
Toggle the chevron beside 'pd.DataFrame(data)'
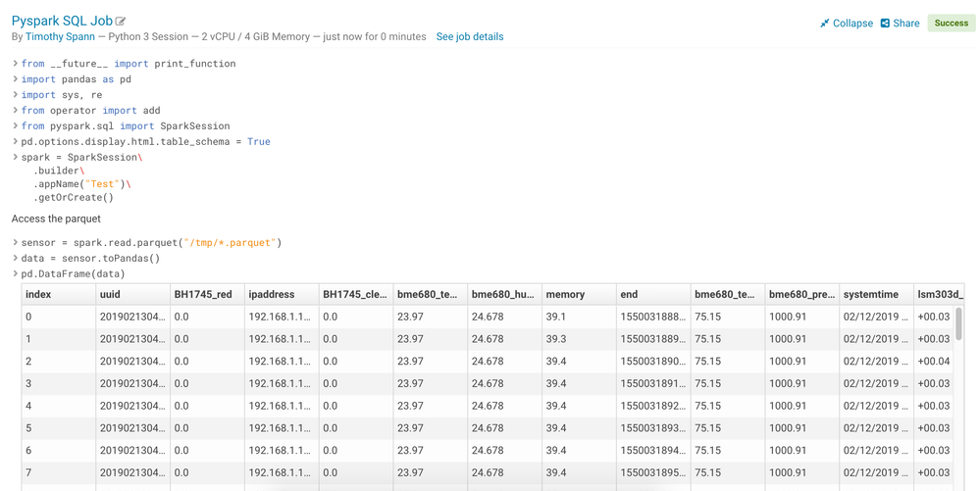[16, 273]
